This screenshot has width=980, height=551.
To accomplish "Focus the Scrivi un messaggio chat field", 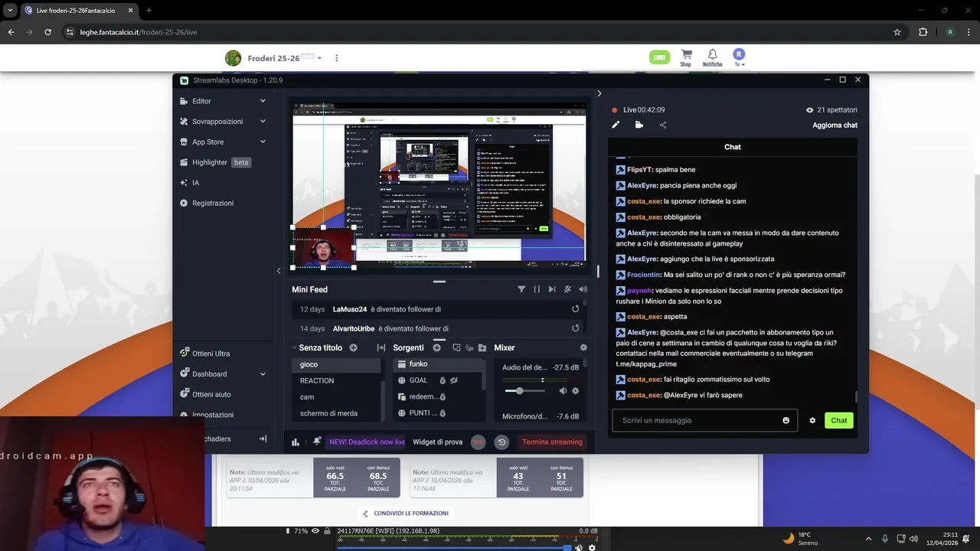I will 704,420.
